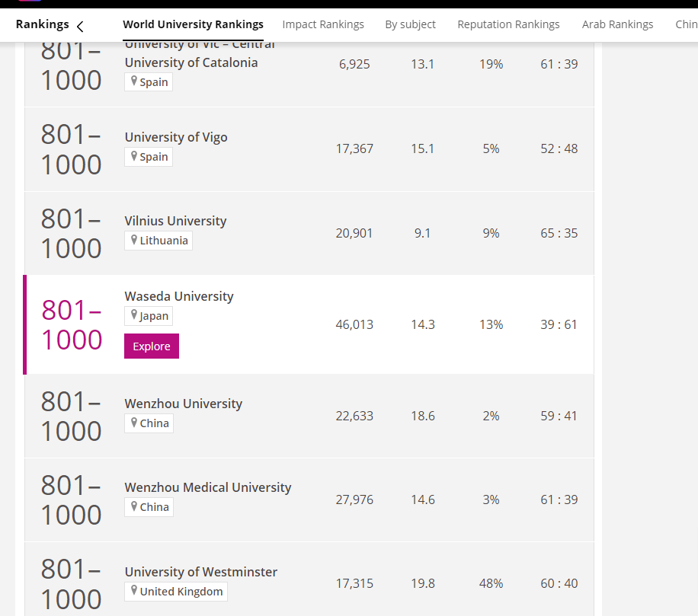Open Vilnius University page

[x=175, y=221]
